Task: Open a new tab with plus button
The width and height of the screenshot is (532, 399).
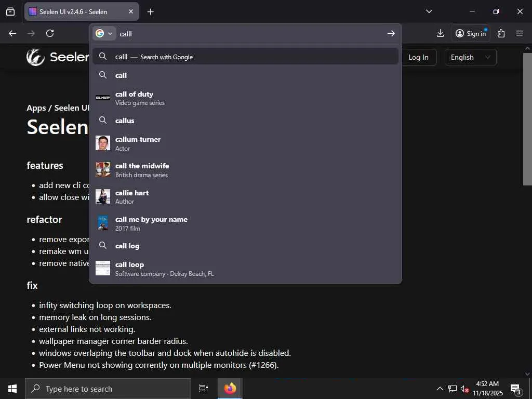Action: point(150,12)
